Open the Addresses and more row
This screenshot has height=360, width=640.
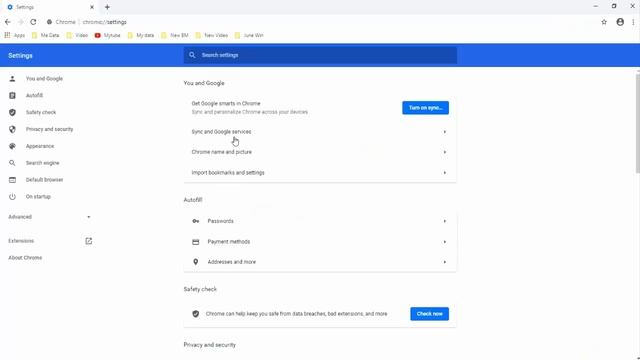click(320, 262)
